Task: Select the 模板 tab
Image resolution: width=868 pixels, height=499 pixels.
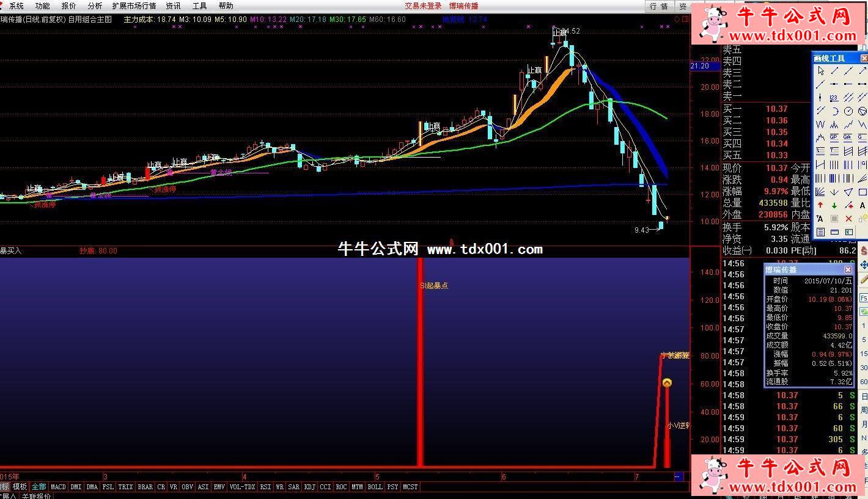Action: (x=20, y=487)
